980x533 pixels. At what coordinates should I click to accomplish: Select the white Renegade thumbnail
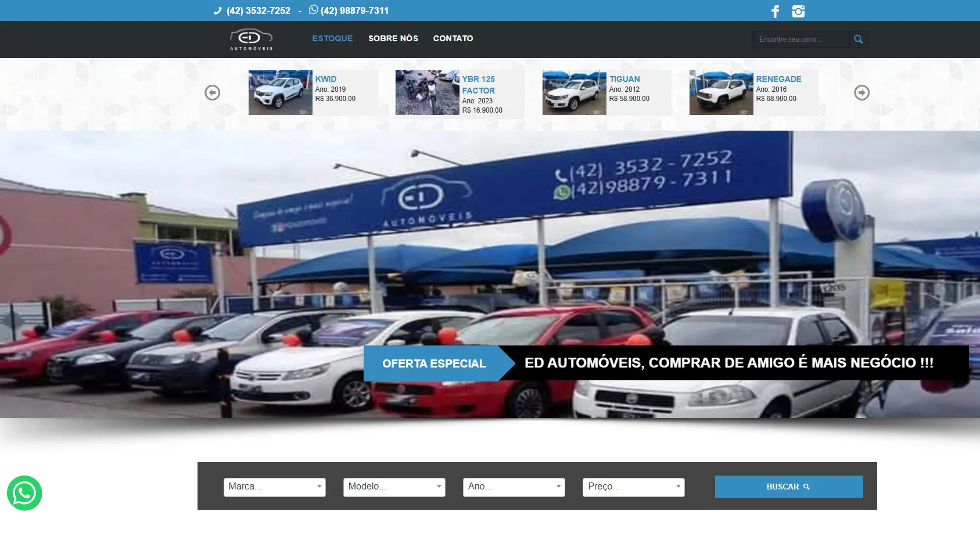[721, 93]
